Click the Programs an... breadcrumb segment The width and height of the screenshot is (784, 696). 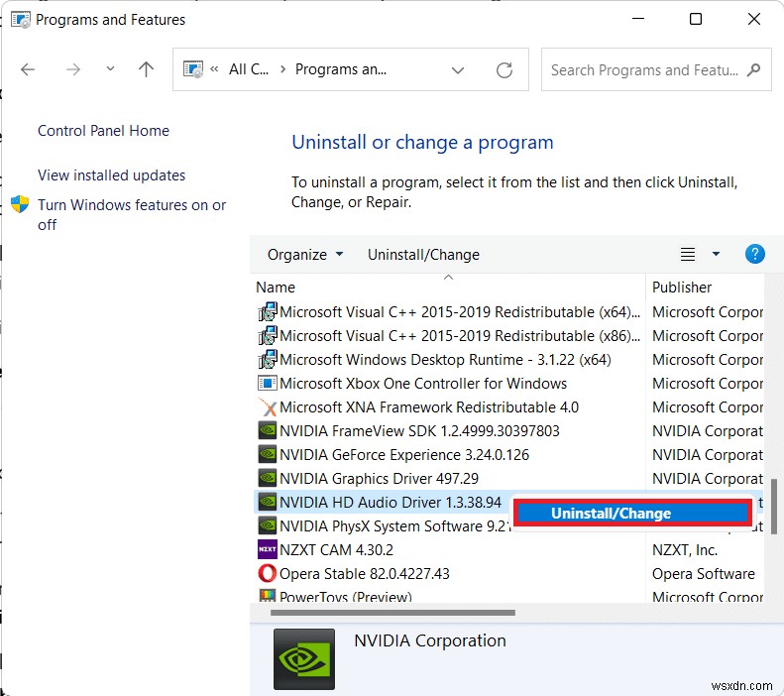pos(341,69)
